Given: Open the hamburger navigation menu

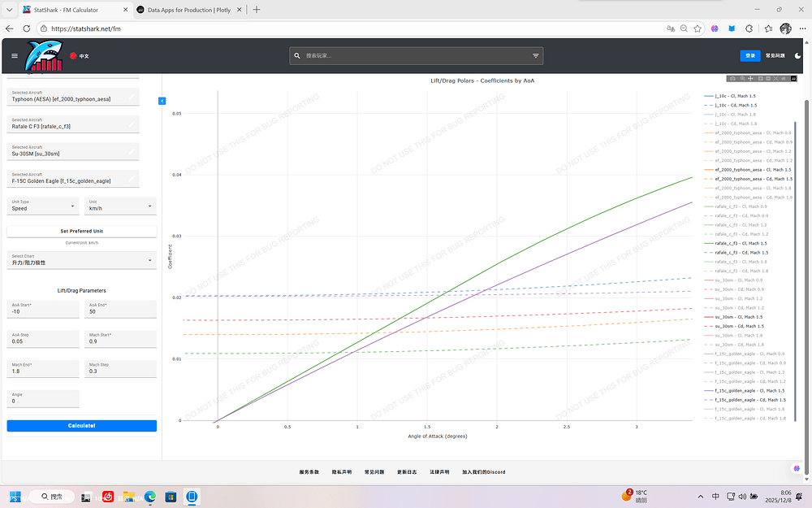Looking at the screenshot, I should click(x=14, y=56).
